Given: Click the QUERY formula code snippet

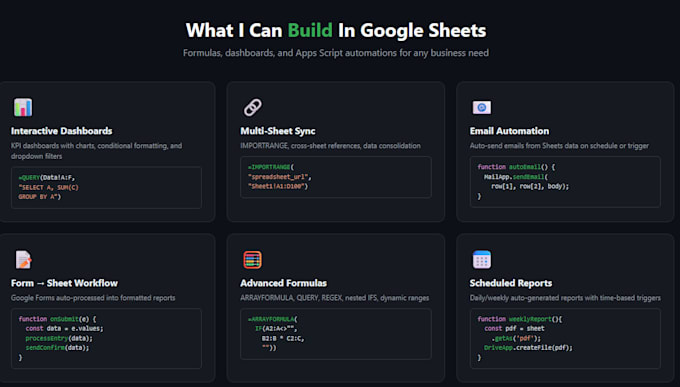Looking at the screenshot, I should click(x=106, y=187).
